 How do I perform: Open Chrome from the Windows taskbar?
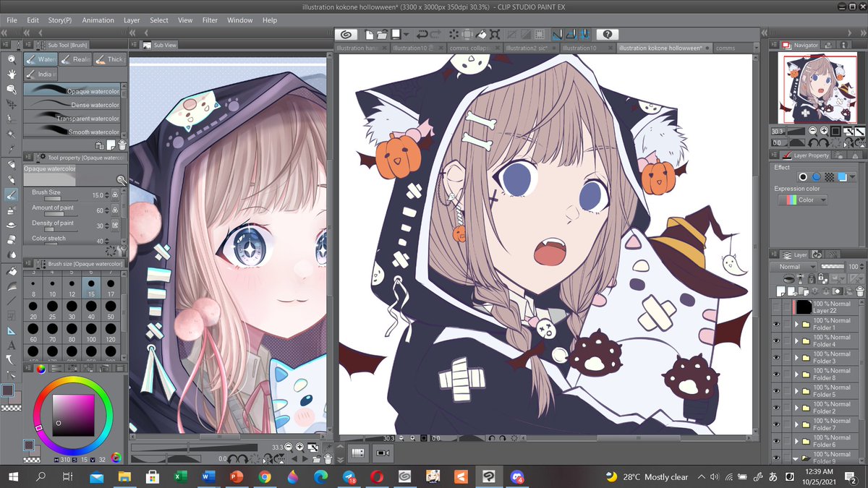tap(264, 476)
